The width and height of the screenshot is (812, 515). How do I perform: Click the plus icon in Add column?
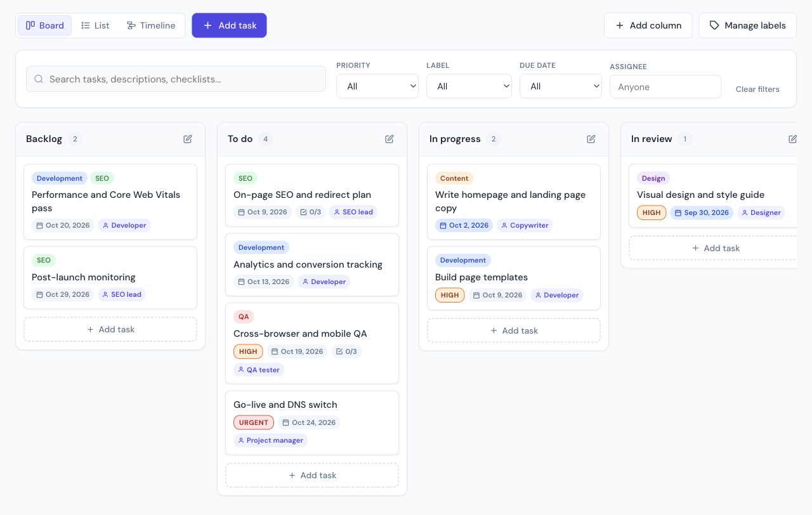point(620,25)
